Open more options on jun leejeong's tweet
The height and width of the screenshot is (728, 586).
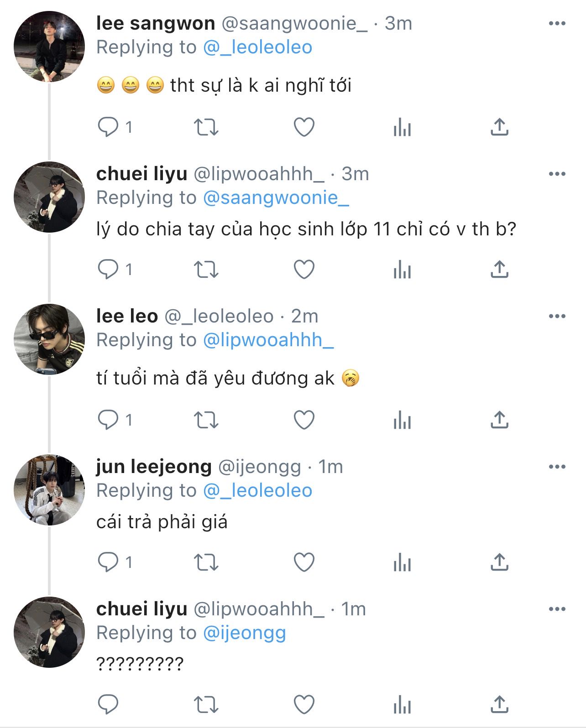tap(557, 467)
